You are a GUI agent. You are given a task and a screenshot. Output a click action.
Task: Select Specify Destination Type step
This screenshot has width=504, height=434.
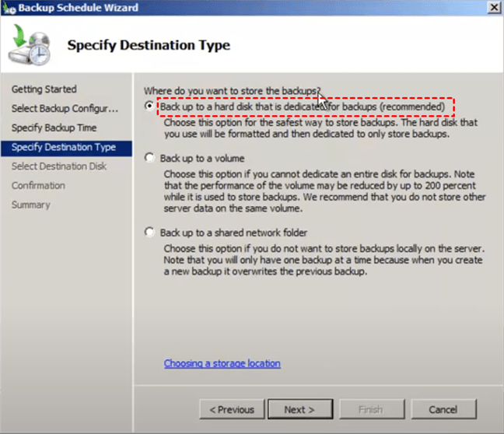pos(64,147)
